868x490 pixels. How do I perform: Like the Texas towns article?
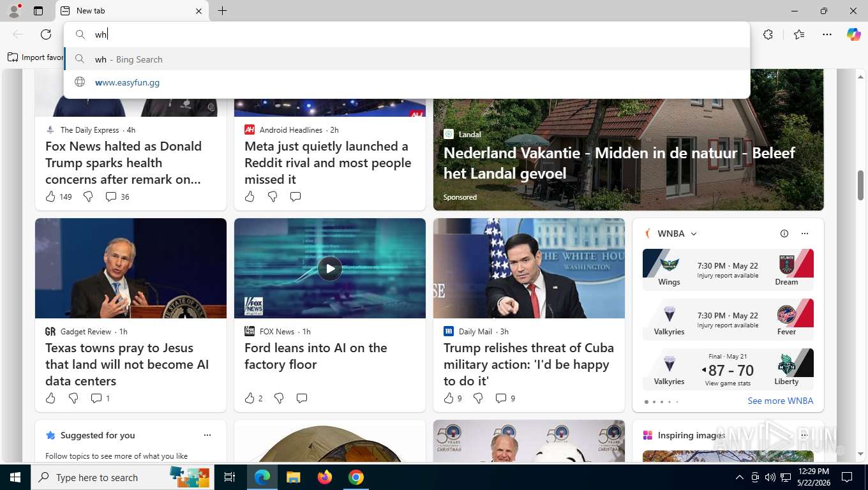point(50,398)
